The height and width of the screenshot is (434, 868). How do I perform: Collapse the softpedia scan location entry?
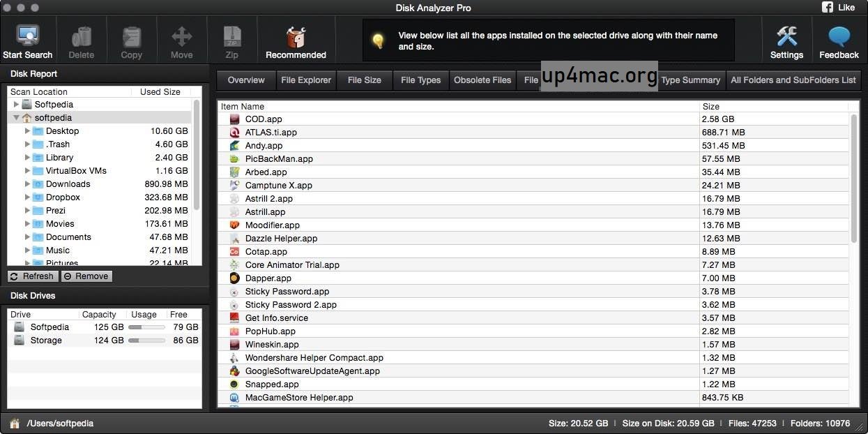(x=15, y=117)
